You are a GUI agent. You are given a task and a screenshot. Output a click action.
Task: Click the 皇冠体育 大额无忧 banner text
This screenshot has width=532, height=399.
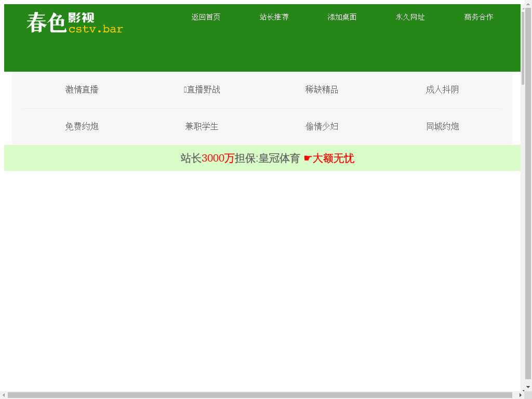click(x=268, y=158)
